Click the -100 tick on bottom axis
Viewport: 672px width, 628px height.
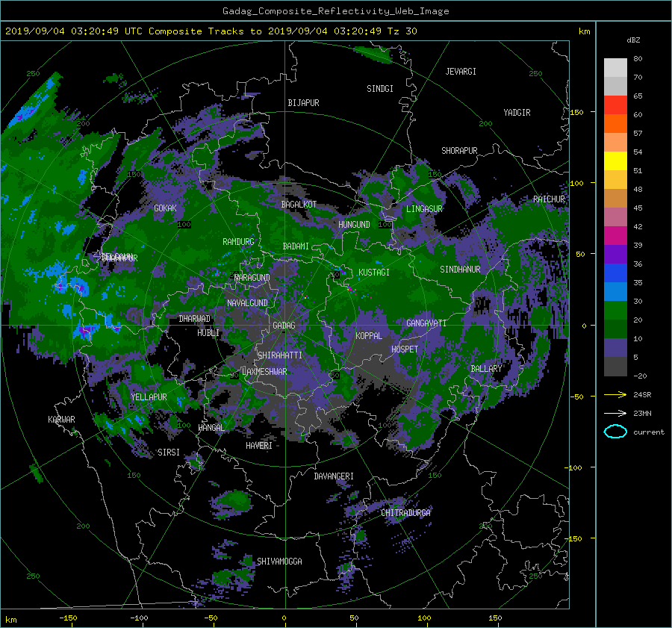tap(139, 618)
